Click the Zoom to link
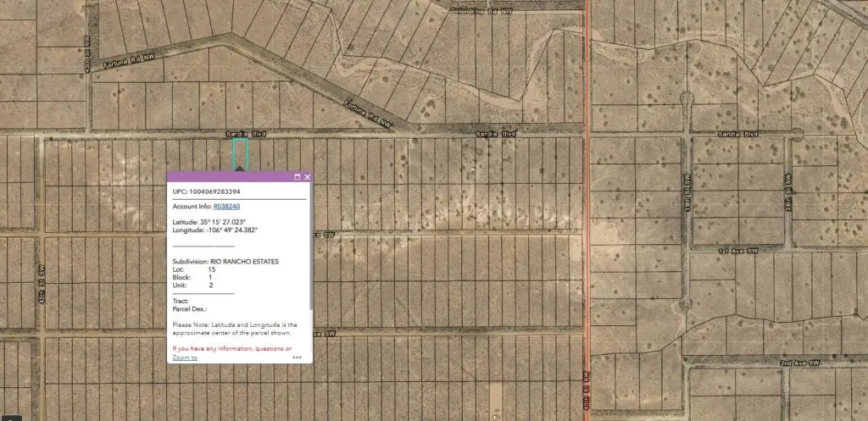This screenshot has width=868, height=421. (185, 357)
